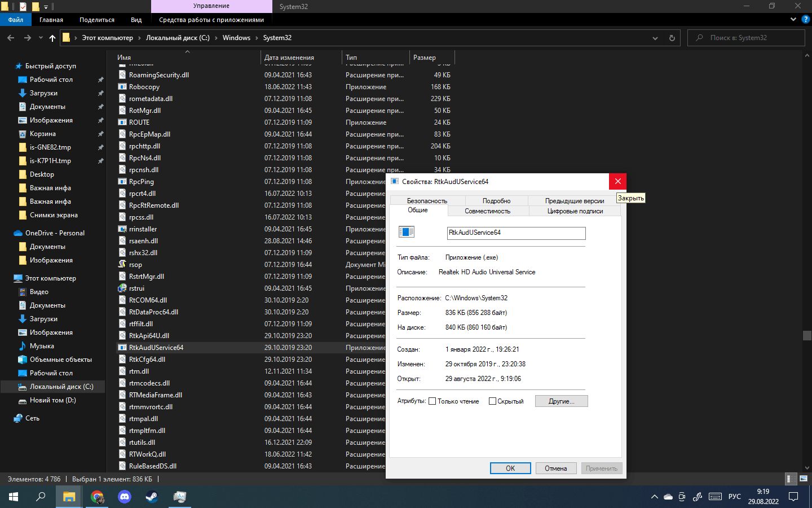Show hidden system tray icons chevron
812x508 pixels.
pos(655,497)
